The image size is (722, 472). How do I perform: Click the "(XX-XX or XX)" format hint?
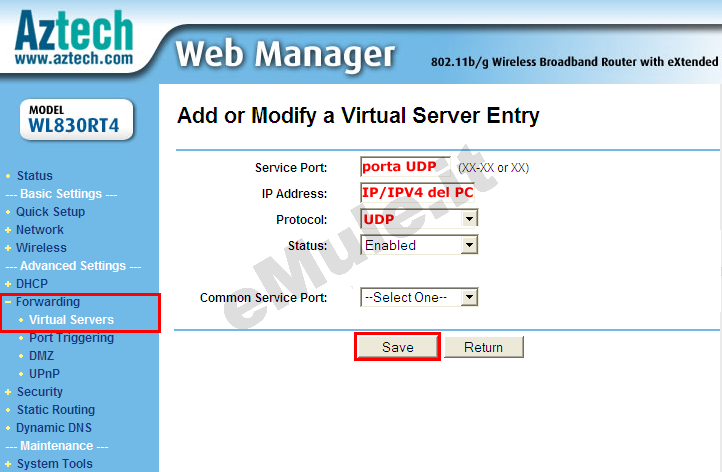(x=494, y=168)
